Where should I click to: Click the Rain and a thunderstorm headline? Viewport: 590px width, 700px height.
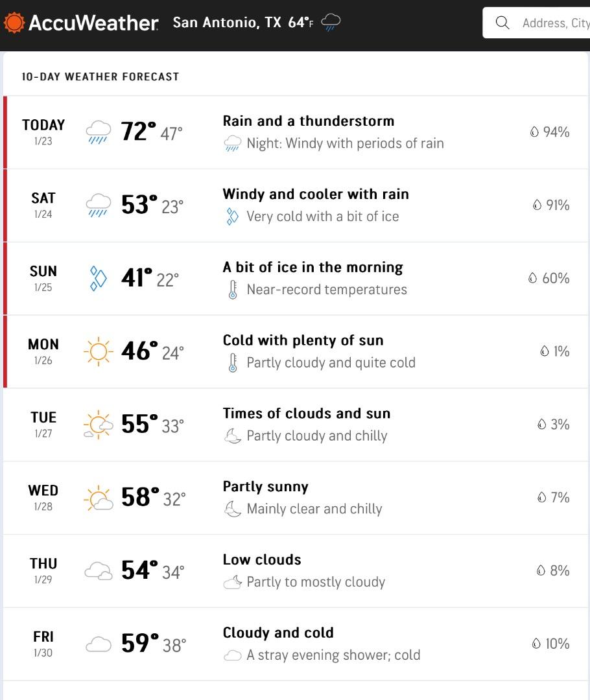pyautogui.click(x=308, y=121)
